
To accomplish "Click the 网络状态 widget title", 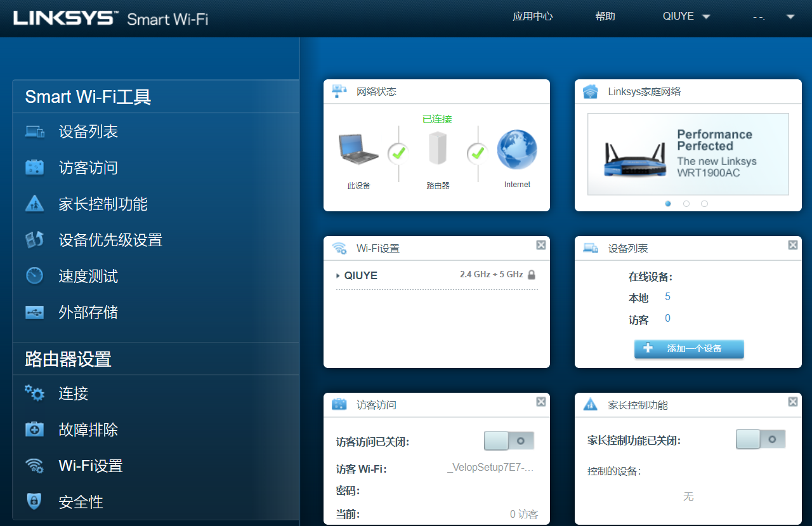I will (x=376, y=91).
